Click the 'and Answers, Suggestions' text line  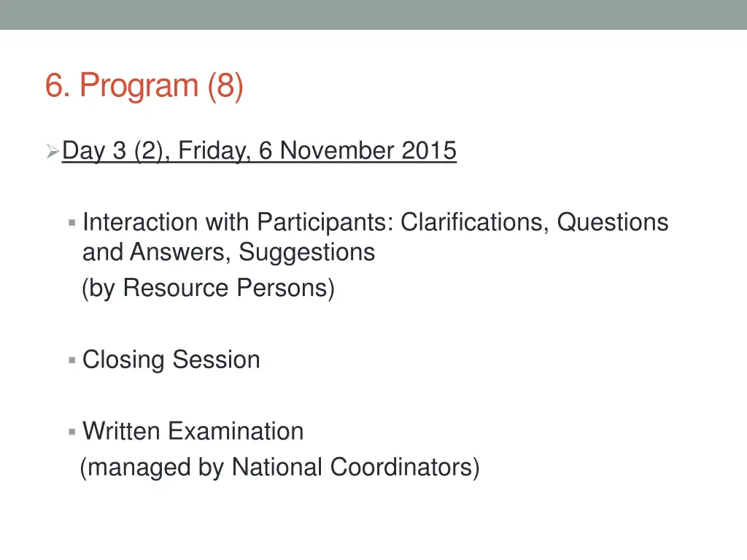point(228,252)
